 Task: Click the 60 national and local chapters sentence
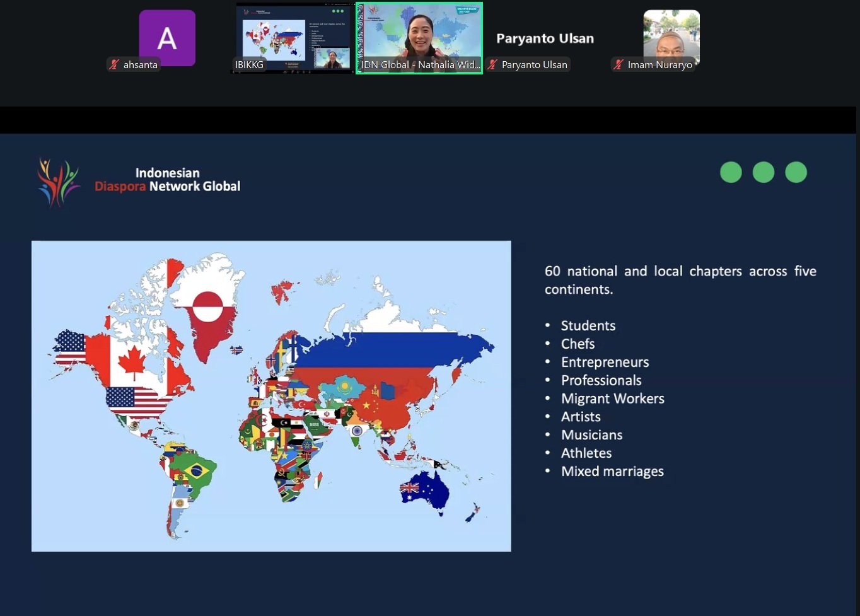[x=680, y=280]
